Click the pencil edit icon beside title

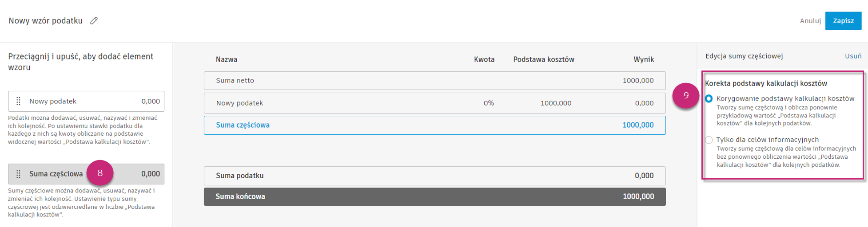(94, 21)
